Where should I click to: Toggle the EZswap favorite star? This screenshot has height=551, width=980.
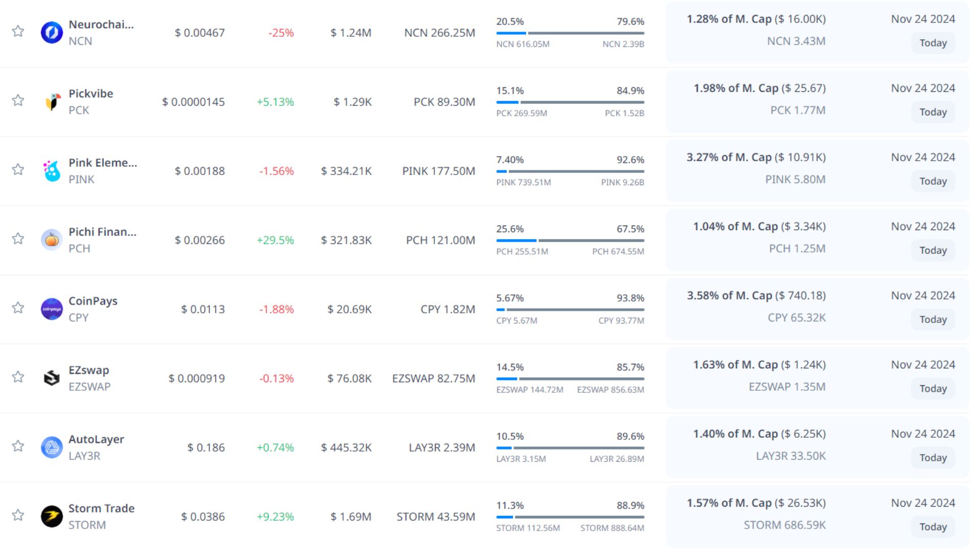[18, 377]
